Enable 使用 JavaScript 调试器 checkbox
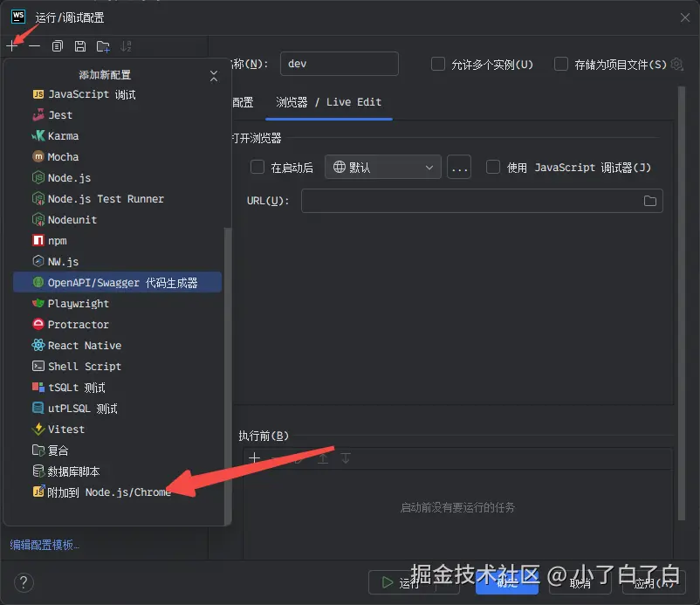The image size is (700, 605). [493, 168]
